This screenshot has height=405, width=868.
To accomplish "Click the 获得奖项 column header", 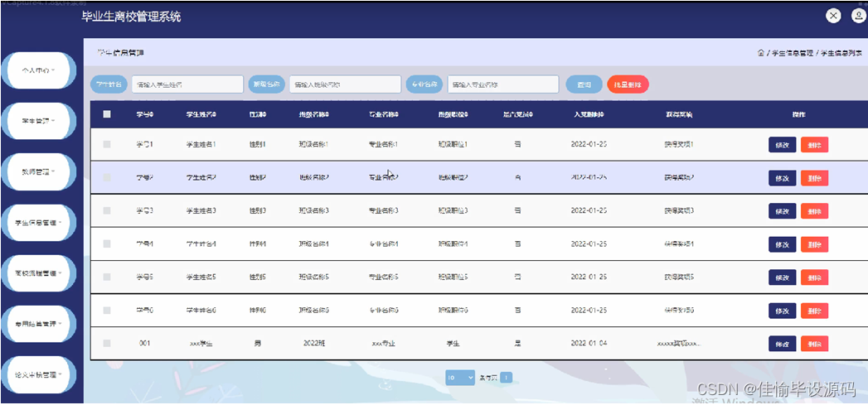I will click(679, 114).
